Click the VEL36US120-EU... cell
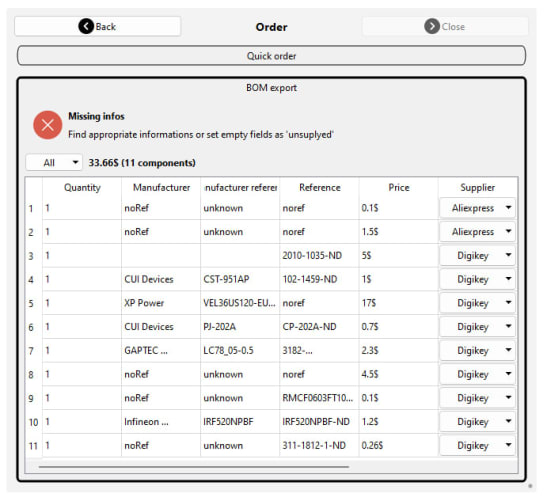547x501 pixels. tap(240, 303)
